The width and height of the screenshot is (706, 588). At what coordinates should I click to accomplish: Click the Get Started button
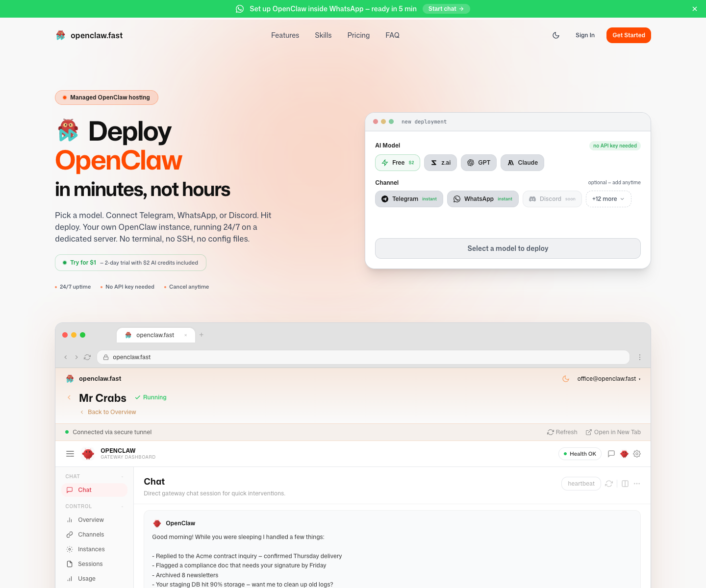tap(629, 35)
